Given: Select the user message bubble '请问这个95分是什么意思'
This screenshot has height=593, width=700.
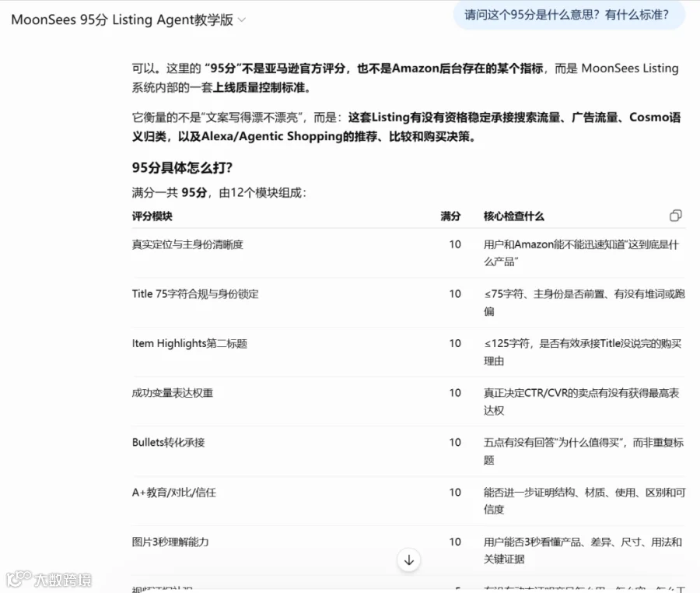Looking at the screenshot, I should [569, 15].
